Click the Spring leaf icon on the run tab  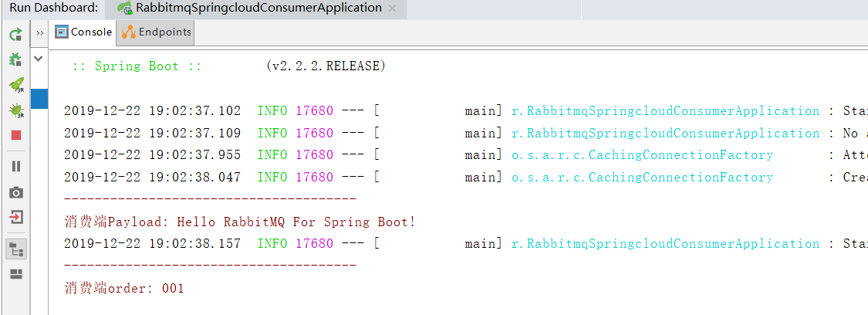[126, 8]
